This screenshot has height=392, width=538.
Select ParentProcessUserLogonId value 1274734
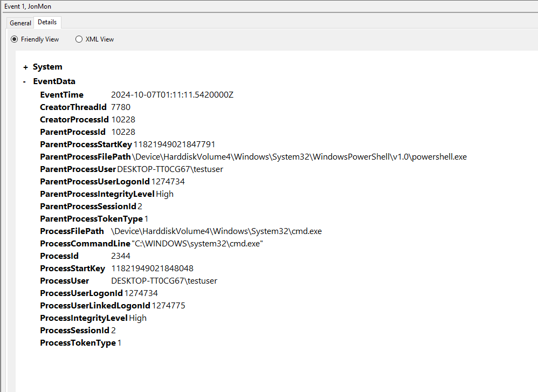tap(168, 182)
